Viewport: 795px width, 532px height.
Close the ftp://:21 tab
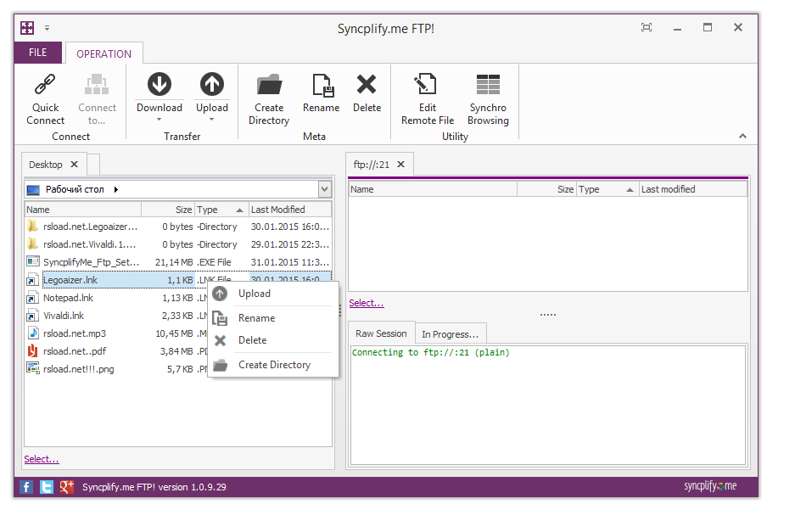(x=401, y=165)
